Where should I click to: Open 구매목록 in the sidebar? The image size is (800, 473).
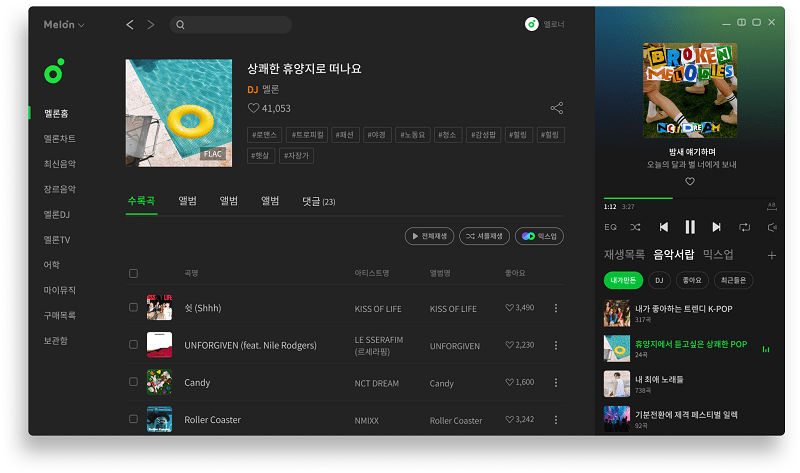(x=60, y=315)
